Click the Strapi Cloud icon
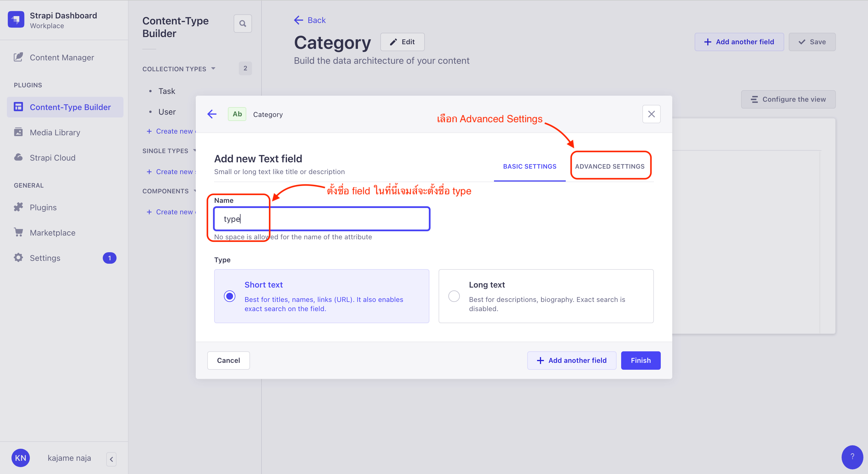This screenshot has width=868, height=474. click(x=18, y=158)
